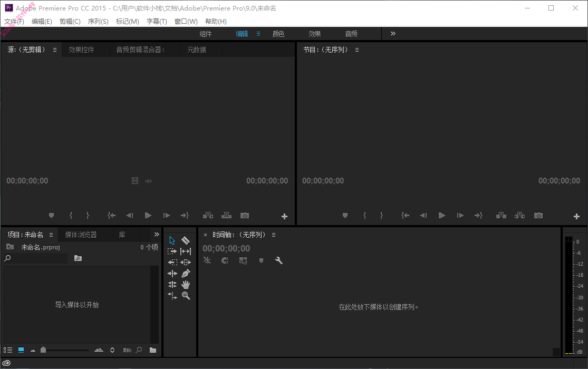Export frame from the Source monitor

coord(245,215)
